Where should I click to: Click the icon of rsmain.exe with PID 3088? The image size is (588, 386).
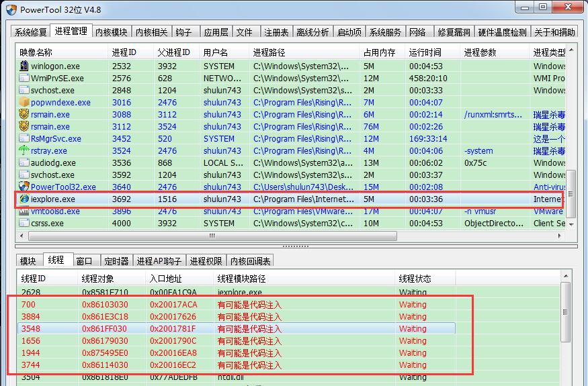click(24, 114)
